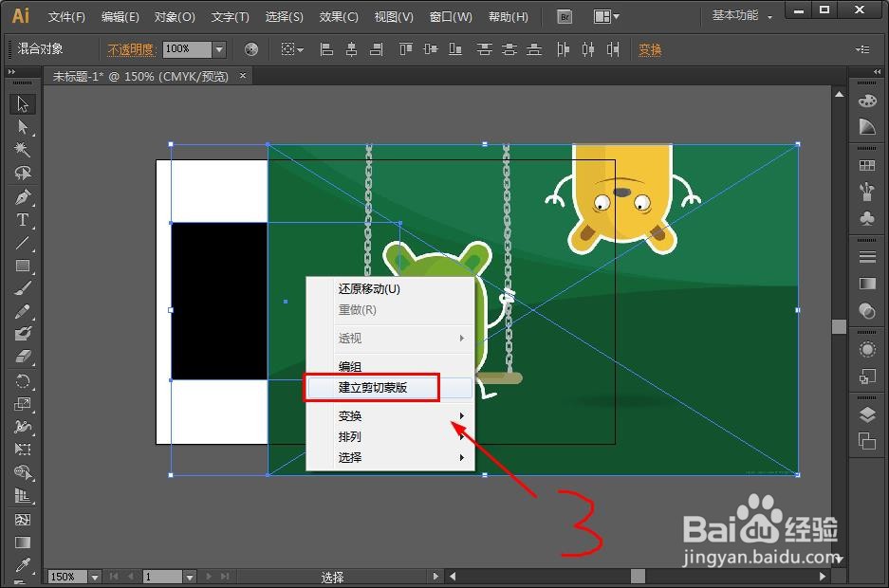The width and height of the screenshot is (889, 588).
Task: Open the Arrange Documents dropdown
Action: tap(606, 17)
